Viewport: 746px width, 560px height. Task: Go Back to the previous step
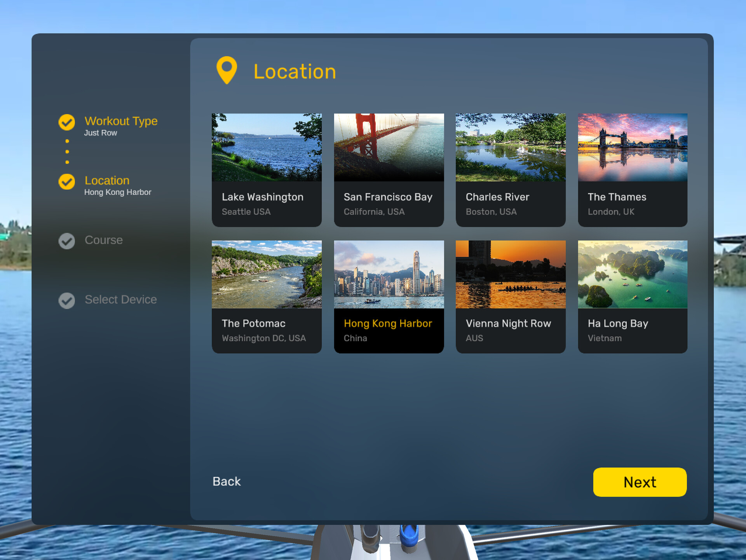(227, 481)
